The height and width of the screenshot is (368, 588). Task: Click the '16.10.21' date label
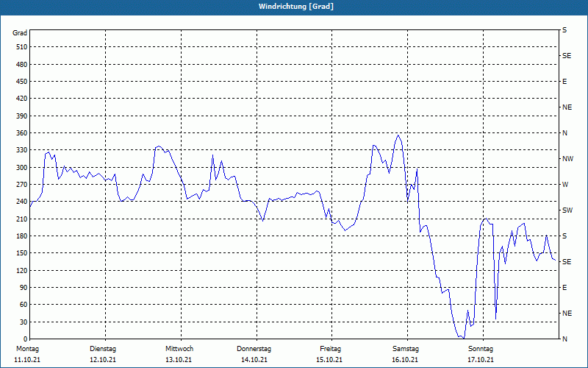pos(405,360)
